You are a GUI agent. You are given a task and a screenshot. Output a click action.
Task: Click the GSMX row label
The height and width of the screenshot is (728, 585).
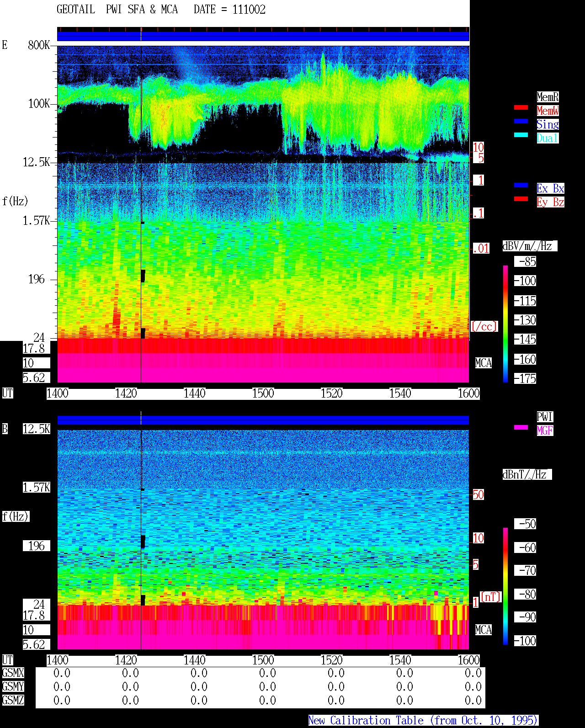click(x=13, y=673)
